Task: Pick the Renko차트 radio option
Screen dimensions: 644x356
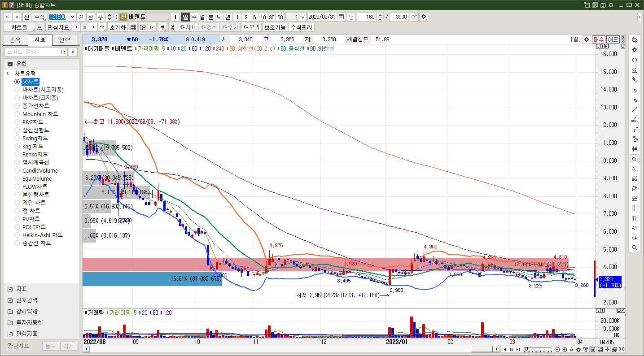Action: click(17, 154)
